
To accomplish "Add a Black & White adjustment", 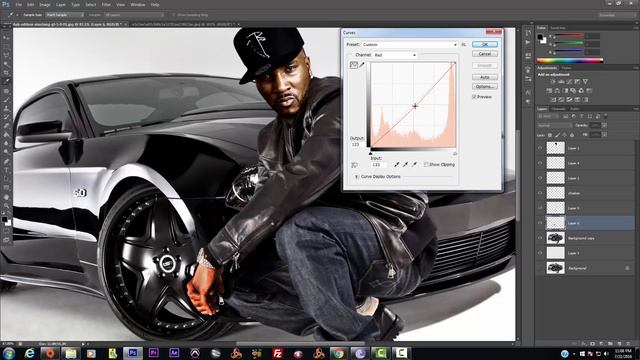I will pyautogui.click(x=565, y=91).
